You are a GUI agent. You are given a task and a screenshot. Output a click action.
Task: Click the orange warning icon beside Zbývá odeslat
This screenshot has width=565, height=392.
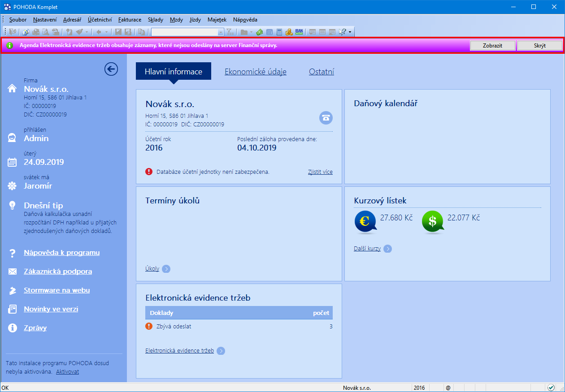(149, 326)
